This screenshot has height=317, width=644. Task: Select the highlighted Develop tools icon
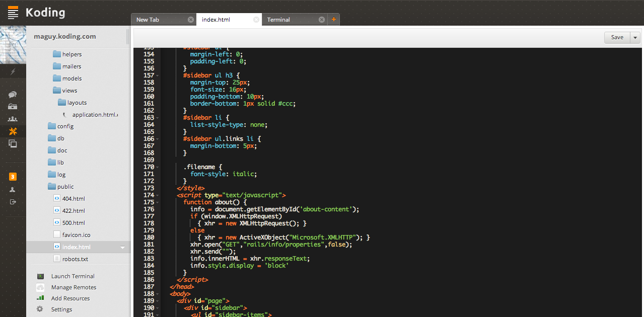pos(13,131)
